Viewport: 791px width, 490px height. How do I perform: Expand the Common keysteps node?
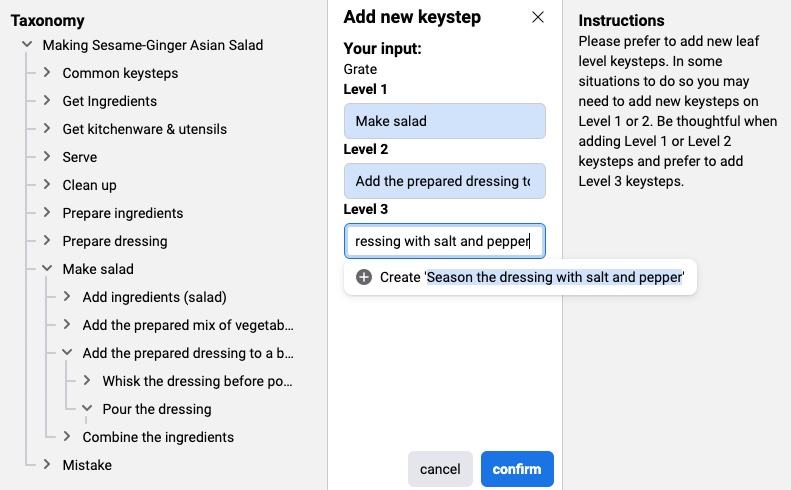pyautogui.click(x=47, y=73)
